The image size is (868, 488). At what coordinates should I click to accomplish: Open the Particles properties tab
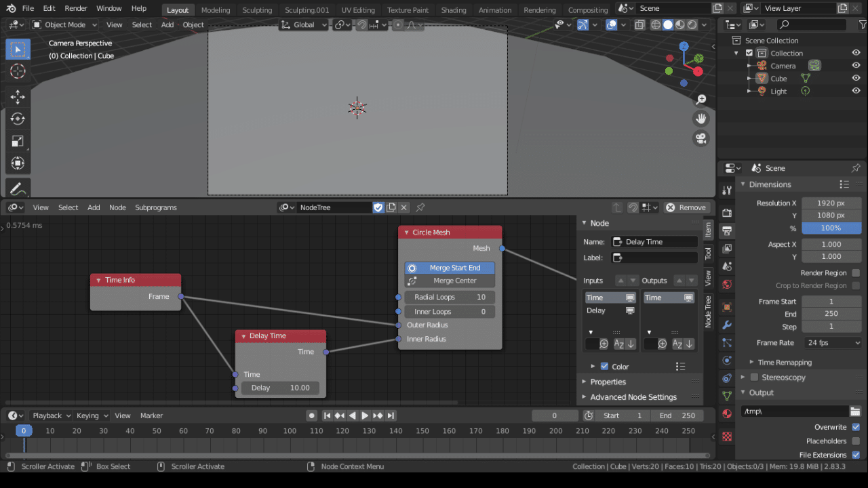click(727, 343)
